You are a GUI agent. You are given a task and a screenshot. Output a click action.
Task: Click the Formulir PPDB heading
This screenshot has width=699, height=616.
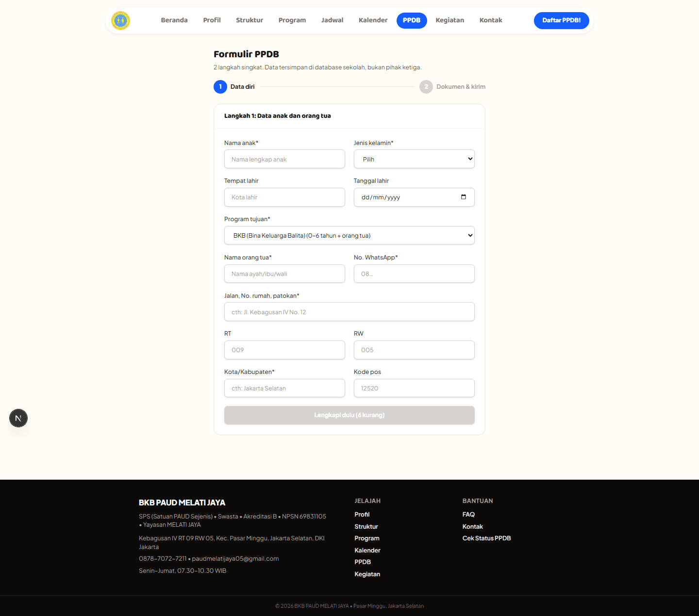pyautogui.click(x=246, y=54)
